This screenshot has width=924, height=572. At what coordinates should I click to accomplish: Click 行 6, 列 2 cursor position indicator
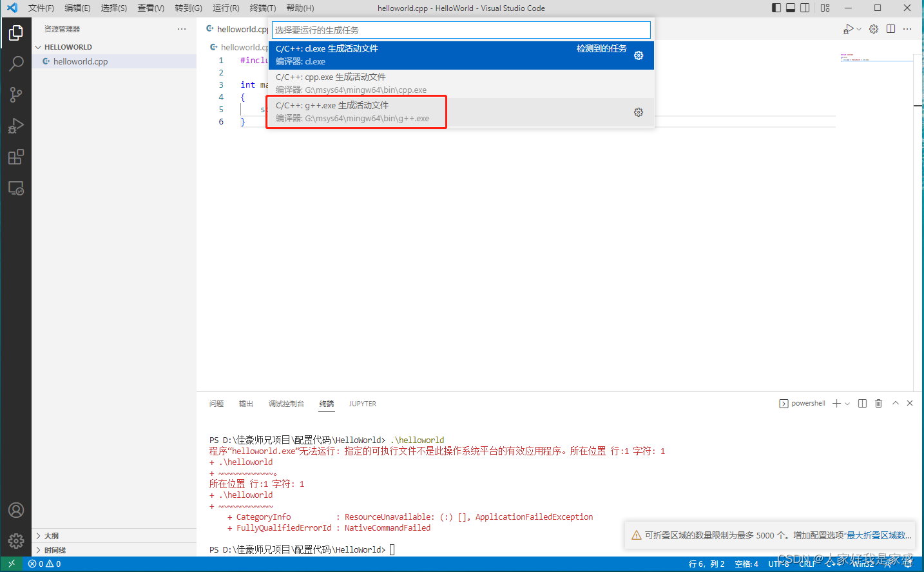coord(706,564)
